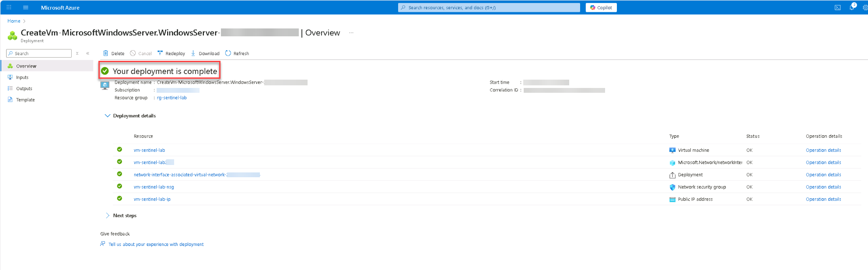
Task: View Operation details for the Deployment row
Action: [823, 175]
